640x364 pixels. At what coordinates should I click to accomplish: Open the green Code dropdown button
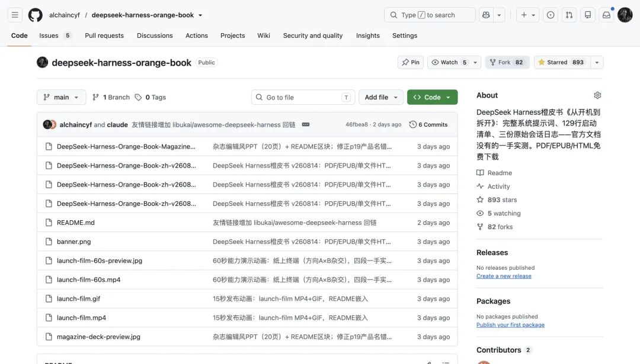pyautogui.click(x=432, y=97)
